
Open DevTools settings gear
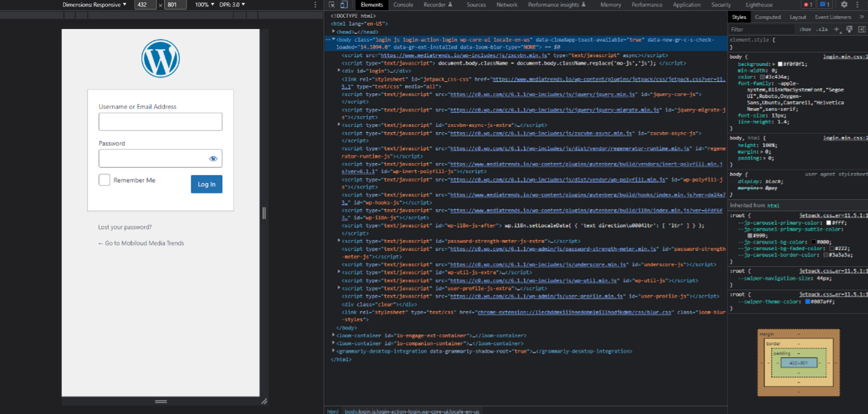click(x=844, y=5)
